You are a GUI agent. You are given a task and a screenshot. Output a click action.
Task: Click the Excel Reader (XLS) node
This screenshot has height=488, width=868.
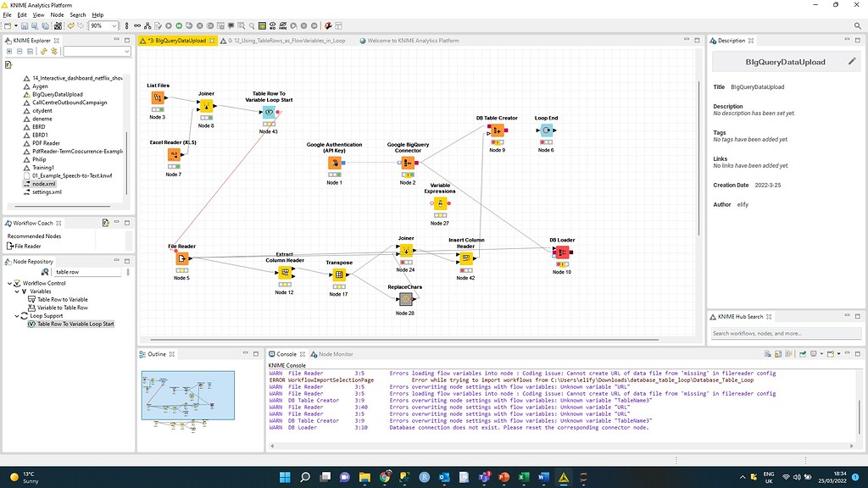175,156
